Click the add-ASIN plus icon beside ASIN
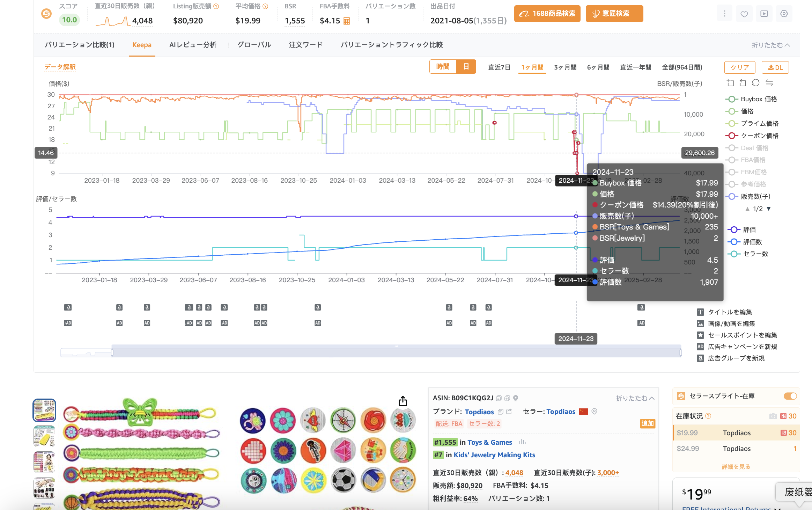This screenshot has height=510, width=812. [x=507, y=398]
